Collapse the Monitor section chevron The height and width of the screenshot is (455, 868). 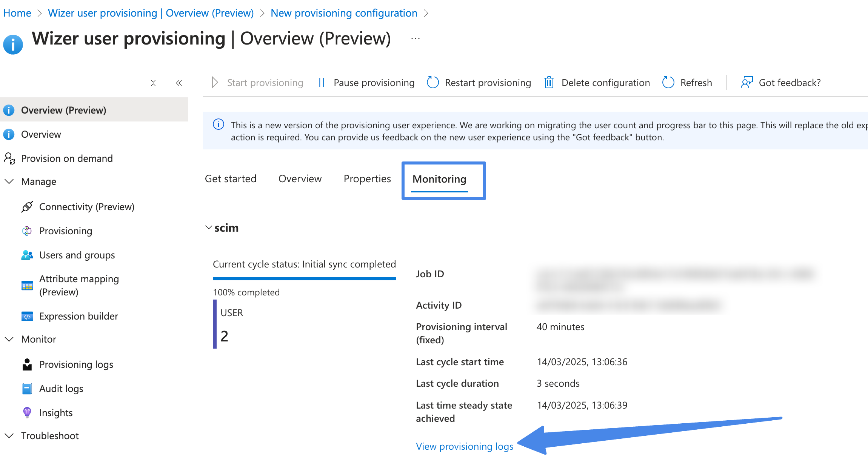tap(9, 339)
